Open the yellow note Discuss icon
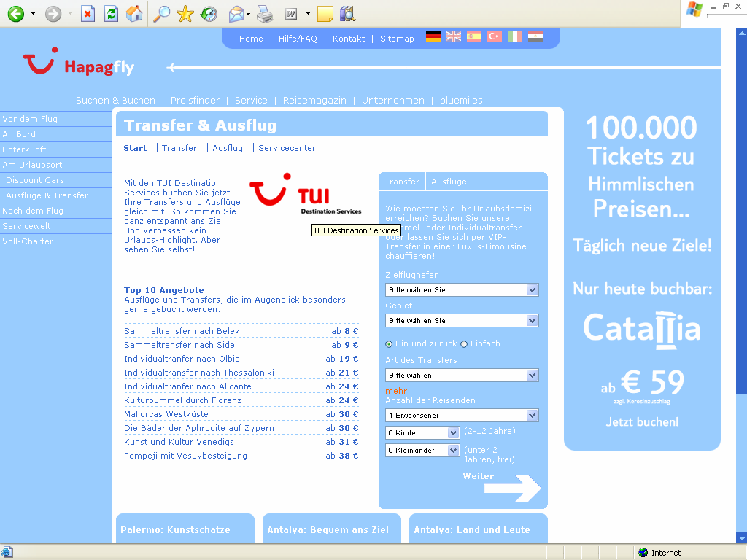Screen dimensions: 747x560 [x=325, y=14]
